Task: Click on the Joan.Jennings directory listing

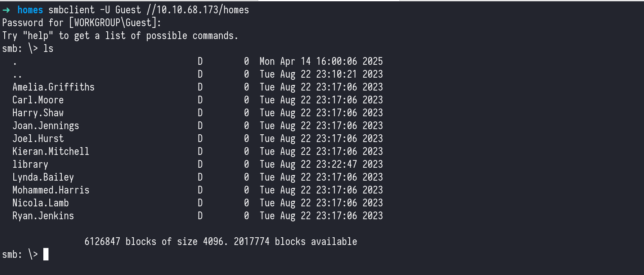Action: point(45,126)
